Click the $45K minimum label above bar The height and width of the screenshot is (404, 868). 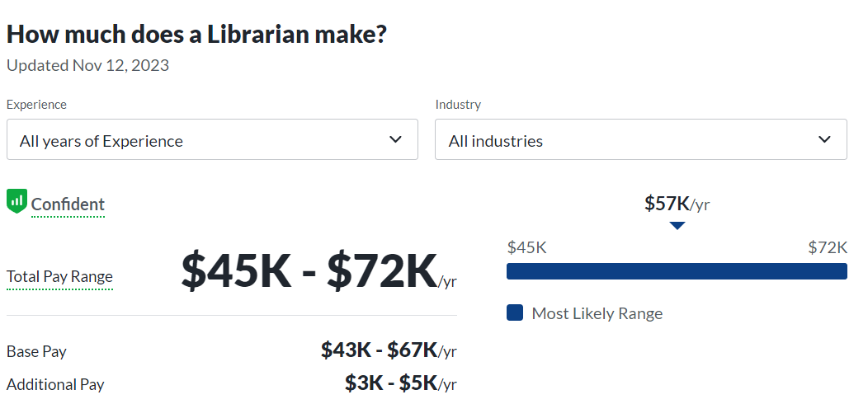pyautogui.click(x=526, y=247)
